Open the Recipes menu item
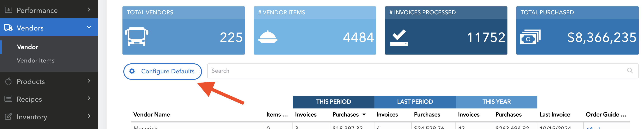This screenshot has width=644, height=129. (x=49, y=99)
